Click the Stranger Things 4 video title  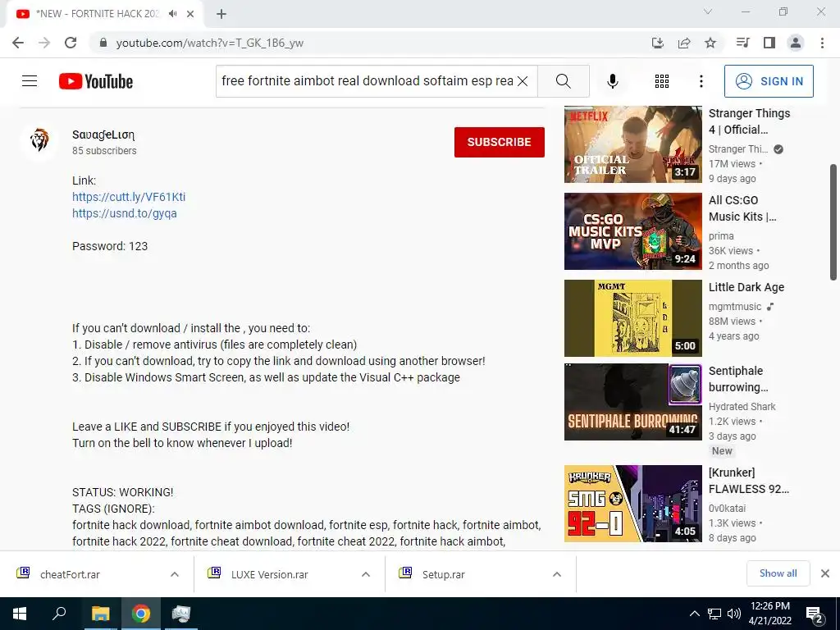pyautogui.click(x=749, y=121)
